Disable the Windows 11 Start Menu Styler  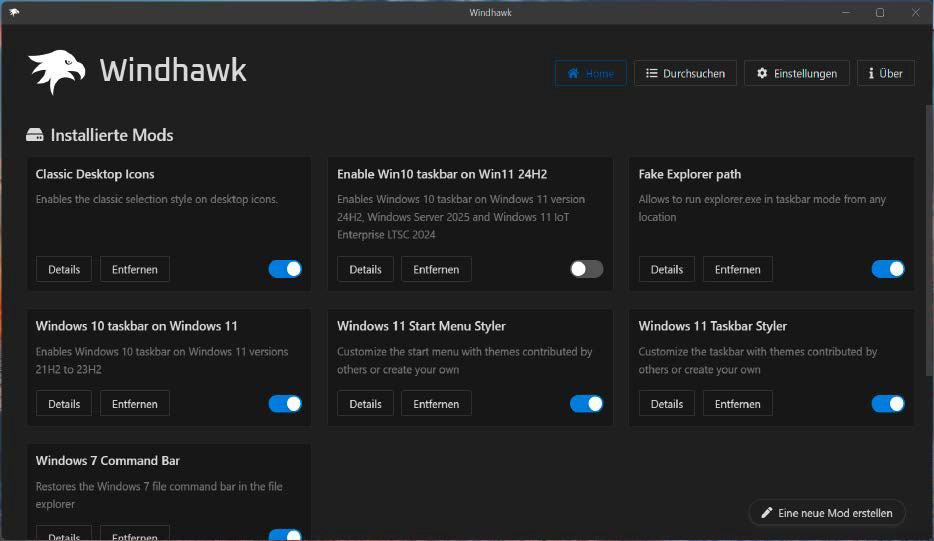tap(587, 404)
